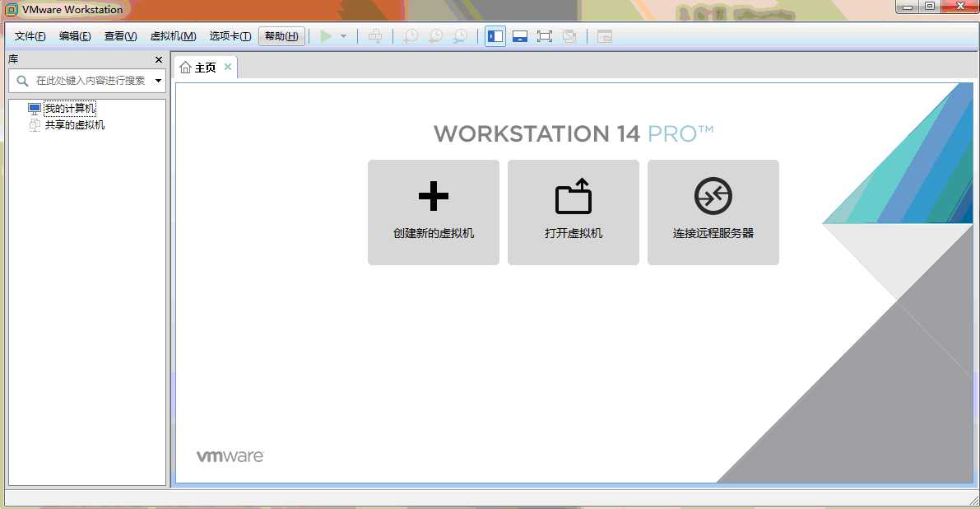Open the 查看(V) menu
This screenshot has height=509, width=980.
point(121,36)
